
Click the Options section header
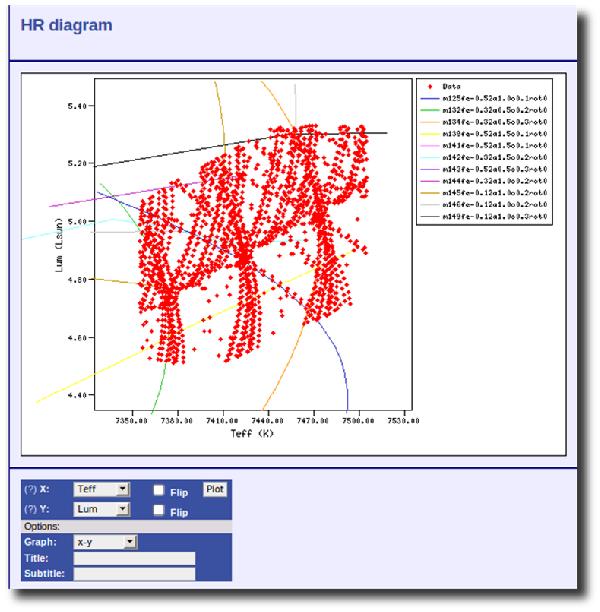point(42,526)
